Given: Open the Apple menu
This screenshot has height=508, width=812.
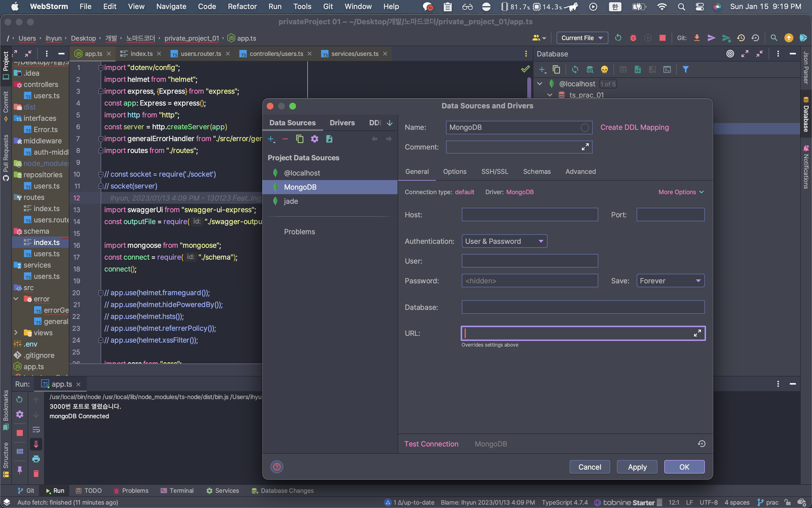Looking at the screenshot, I should pyautogui.click(x=15, y=6).
